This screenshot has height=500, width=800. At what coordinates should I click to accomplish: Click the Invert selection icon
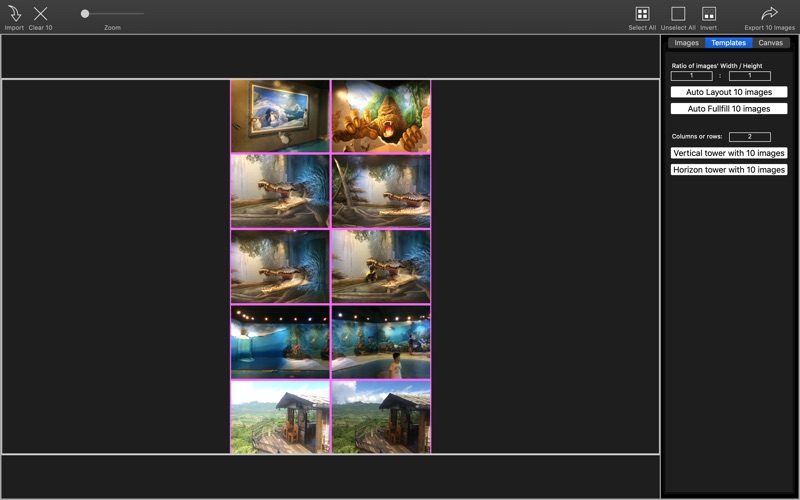coord(709,14)
